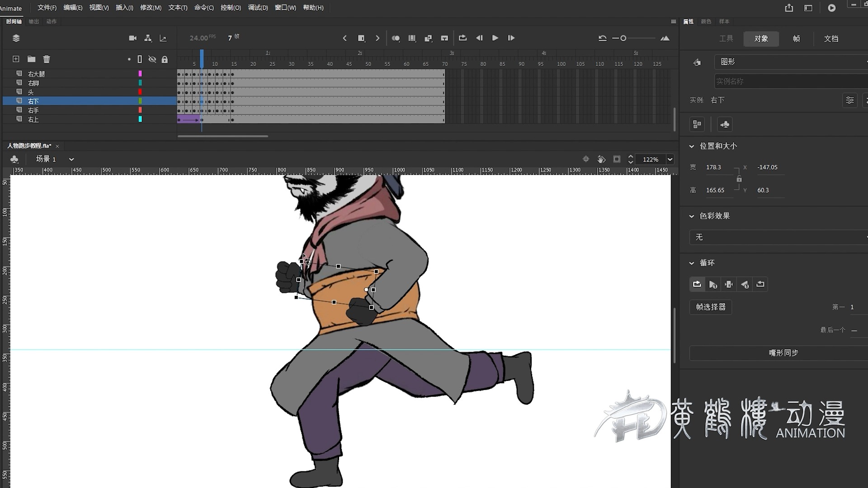Hide all layers with the eye header

point(152,59)
